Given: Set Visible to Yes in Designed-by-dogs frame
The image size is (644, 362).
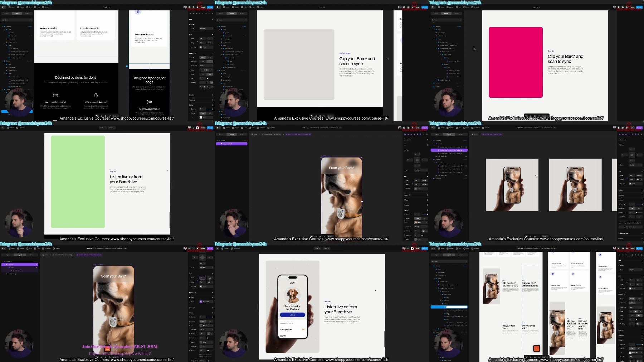Looking at the screenshot, I should point(203,113).
